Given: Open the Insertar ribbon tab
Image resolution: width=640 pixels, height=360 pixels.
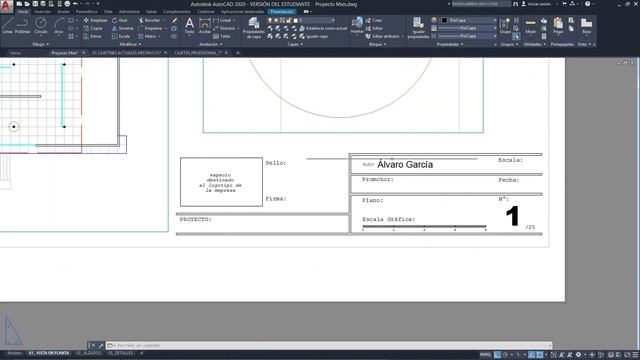Looking at the screenshot, I should [x=42, y=11].
